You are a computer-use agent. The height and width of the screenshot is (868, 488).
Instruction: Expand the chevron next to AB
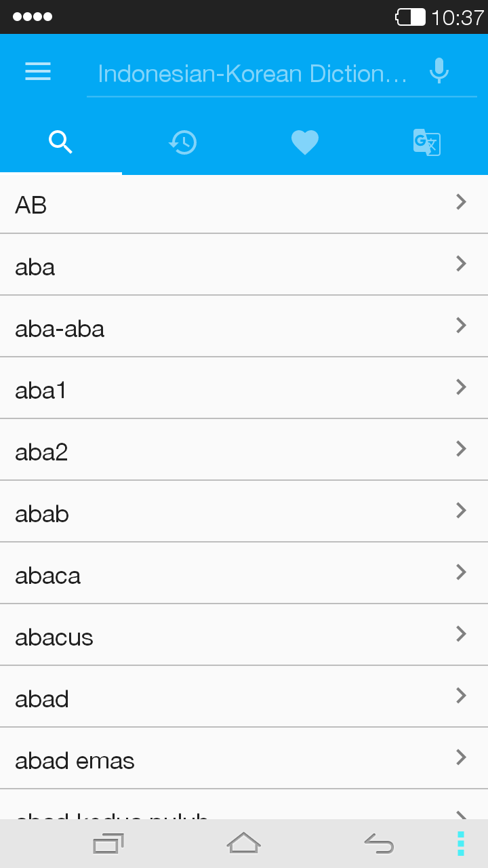click(462, 201)
